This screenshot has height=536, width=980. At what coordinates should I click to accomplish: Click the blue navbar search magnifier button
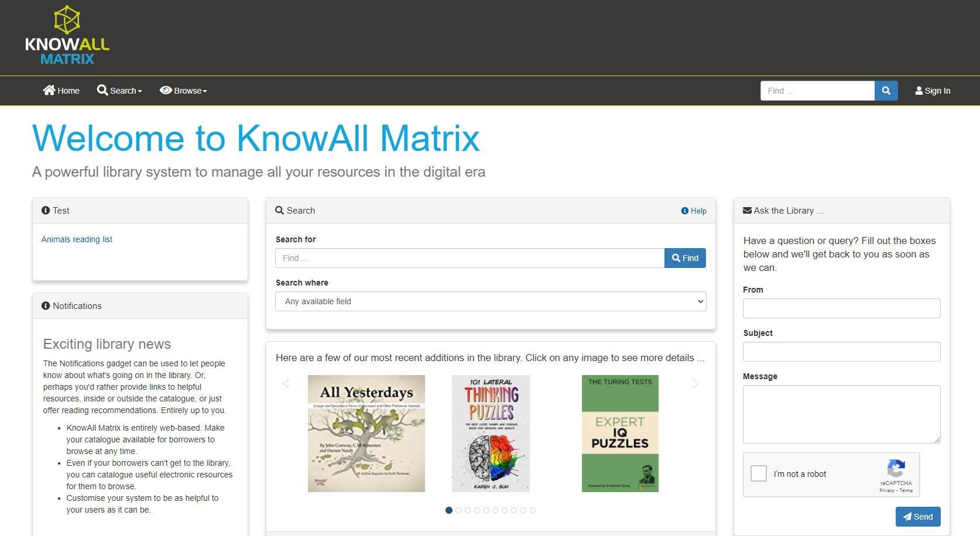pyautogui.click(x=886, y=91)
